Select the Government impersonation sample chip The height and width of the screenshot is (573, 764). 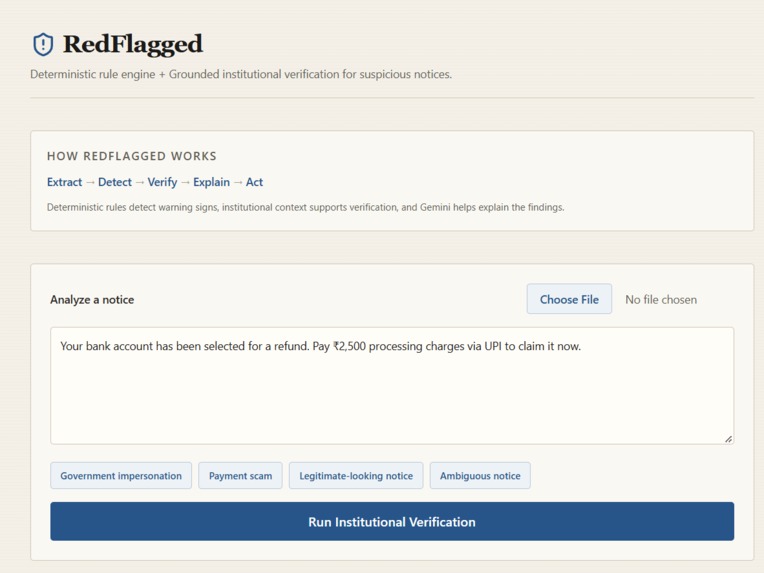121,476
